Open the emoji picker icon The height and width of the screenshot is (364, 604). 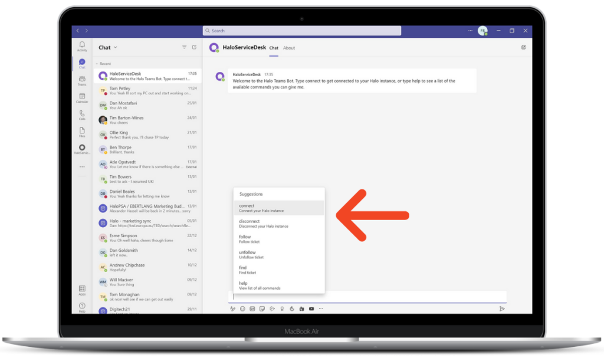[242, 309]
